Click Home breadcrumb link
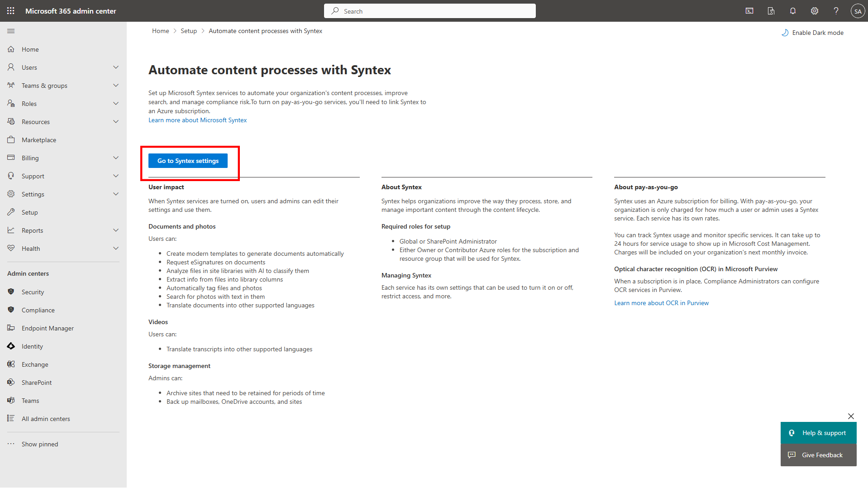Image resolution: width=868 pixels, height=488 pixels. click(x=161, y=31)
